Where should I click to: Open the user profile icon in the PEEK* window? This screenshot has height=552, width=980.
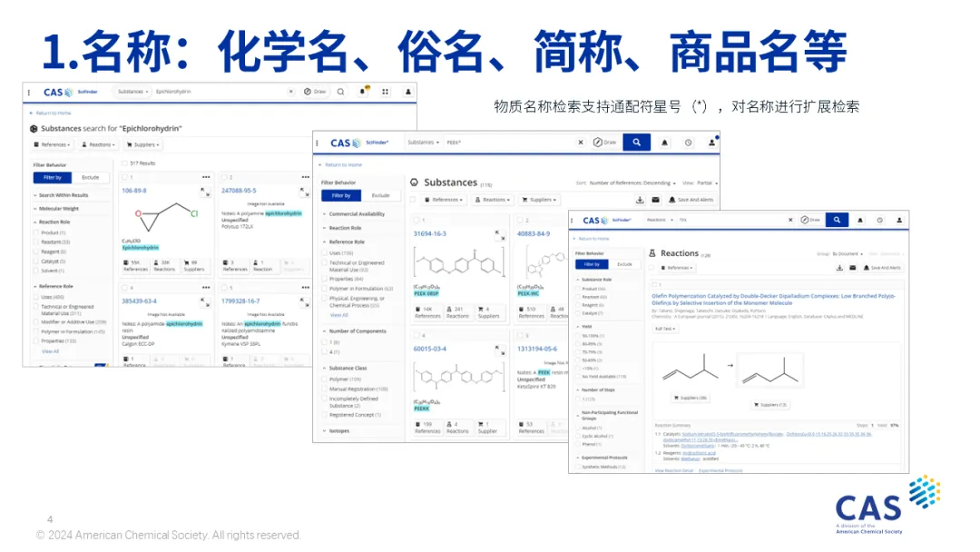coord(711,143)
